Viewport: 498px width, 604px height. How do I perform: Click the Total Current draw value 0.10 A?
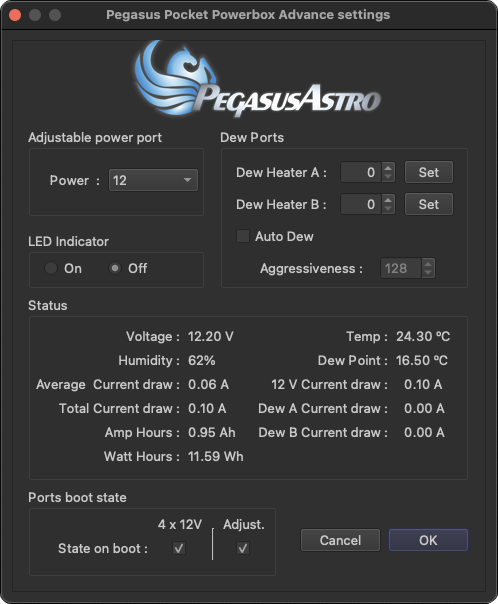coord(207,408)
